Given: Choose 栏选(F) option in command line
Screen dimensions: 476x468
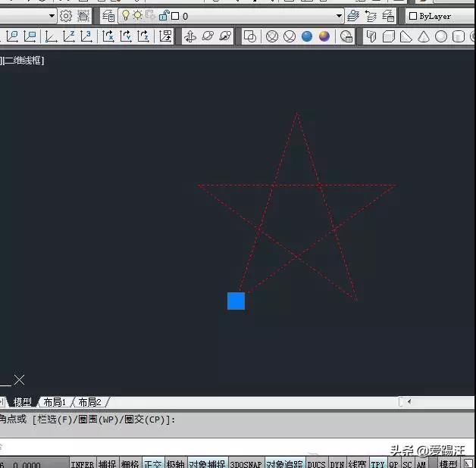Looking at the screenshot, I should (x=54, y=420).
